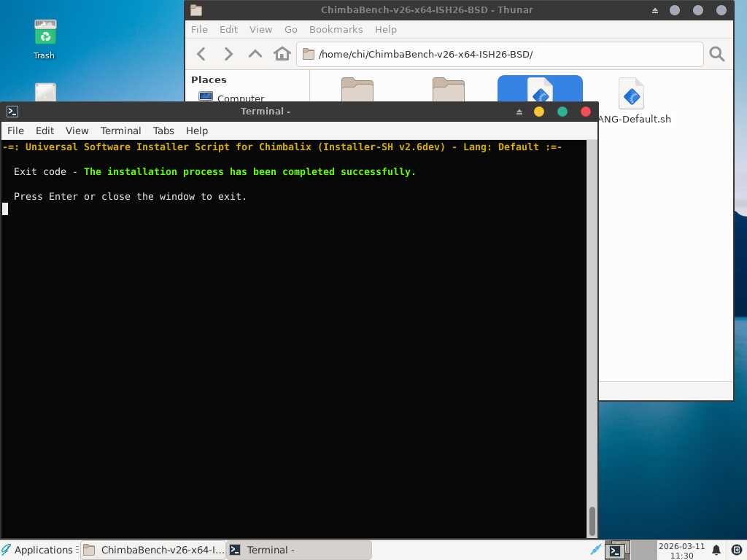Screen dimensions: 747x560
Task: Click the installer script header line
Action: (x=282, y=147)
